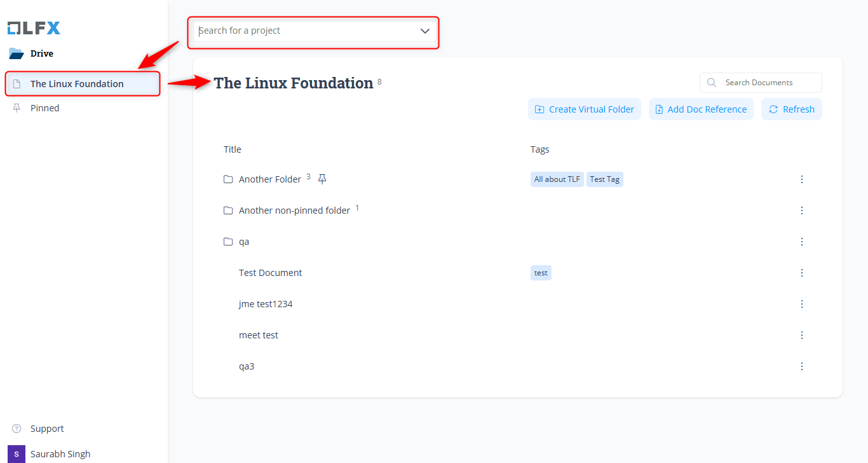Expand the project search dropdown chevron
The width and height of the screenshot is (868, 463).
coord(425,31)
